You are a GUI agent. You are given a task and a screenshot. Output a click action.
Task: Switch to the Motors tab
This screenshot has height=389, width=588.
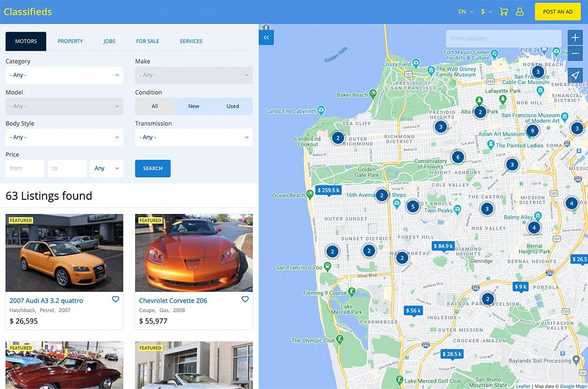pyautogui.click(x=26, y=41)
